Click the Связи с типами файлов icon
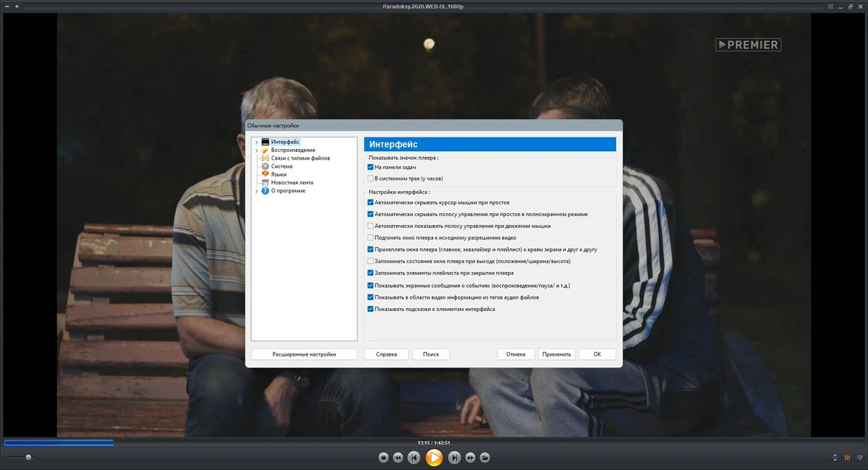This screenshot has height=470, width=868. coord(265,158)
